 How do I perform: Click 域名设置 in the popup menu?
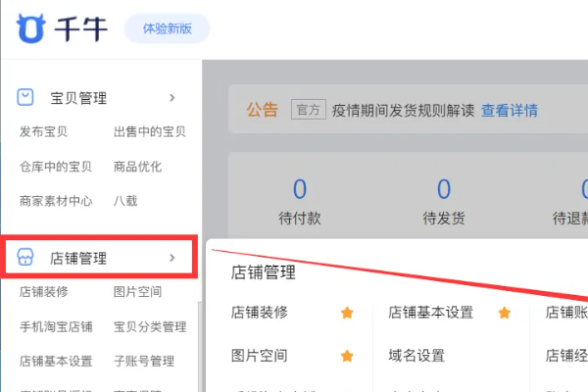click(416, 355)
